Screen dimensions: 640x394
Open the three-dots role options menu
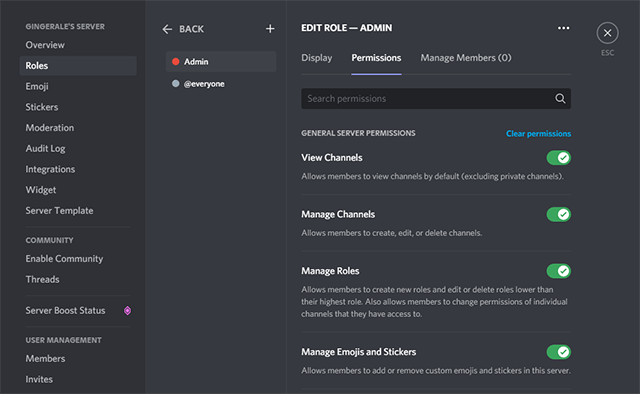pos(563,28)
